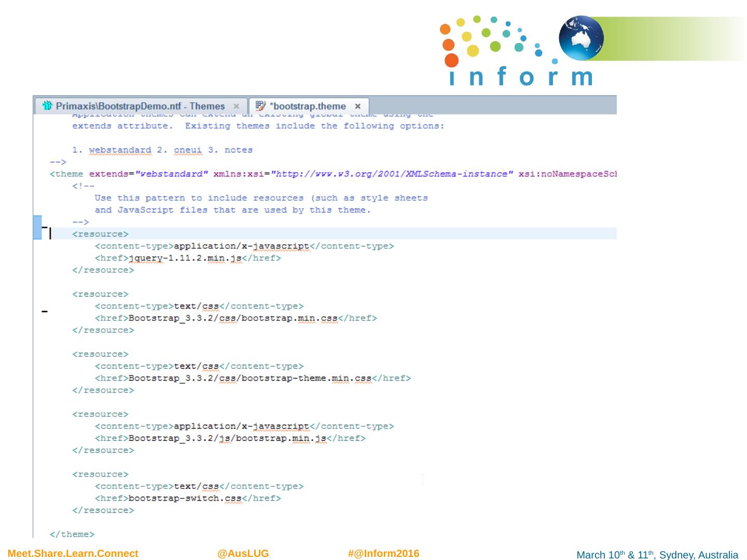Click the comment line 'and JavaScript files that are used'
Viewport: 747px width, 560px height.
coord(233,210)
